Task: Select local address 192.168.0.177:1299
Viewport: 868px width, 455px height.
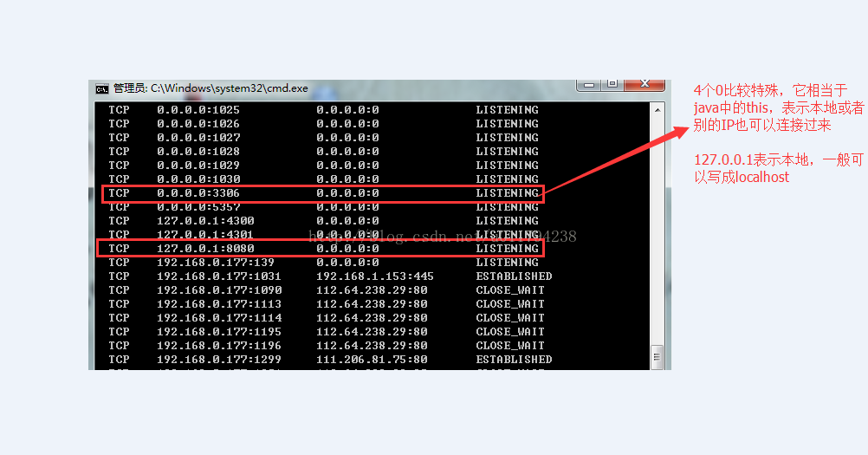Action: coord(219,359)
